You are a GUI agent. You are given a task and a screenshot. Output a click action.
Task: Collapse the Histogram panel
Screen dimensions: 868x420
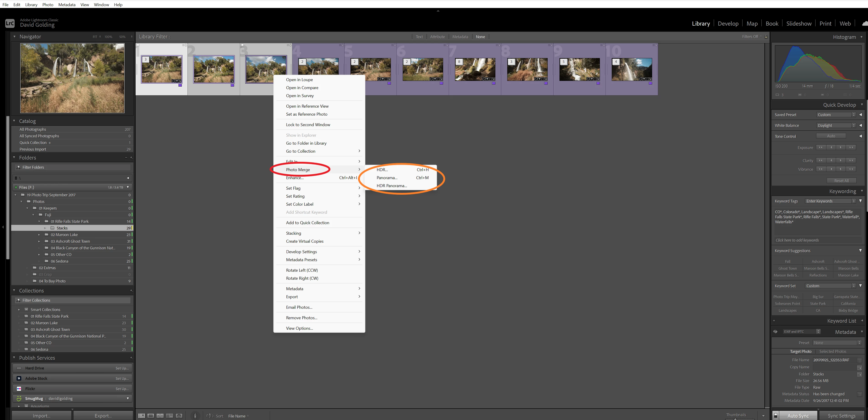point(862,37)
